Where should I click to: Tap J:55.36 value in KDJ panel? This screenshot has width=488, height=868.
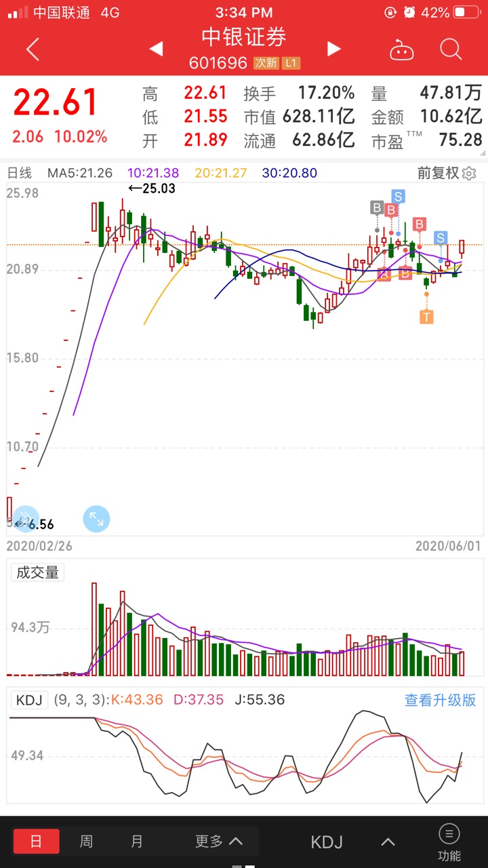(260, 700)
